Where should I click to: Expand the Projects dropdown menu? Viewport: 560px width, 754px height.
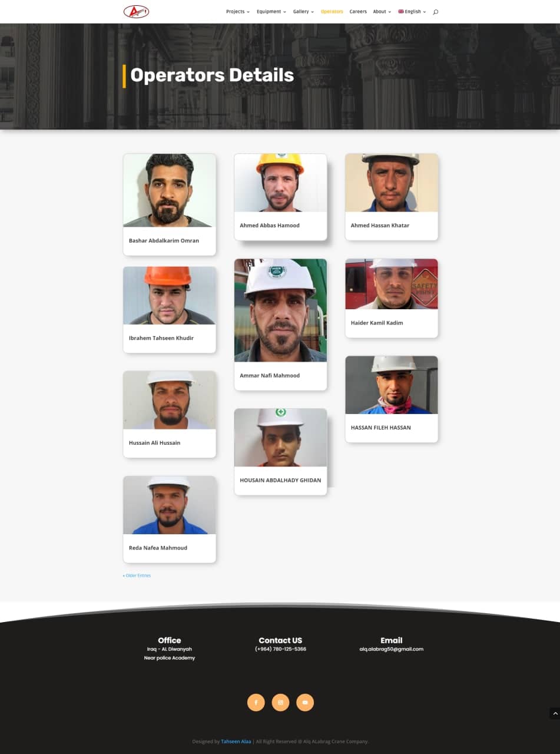coord(238,12)
